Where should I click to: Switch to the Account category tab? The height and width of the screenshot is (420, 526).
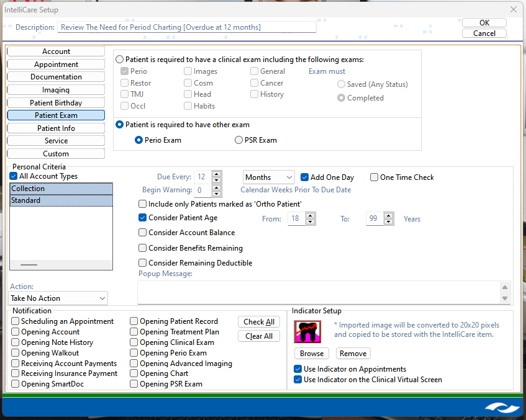56,51
